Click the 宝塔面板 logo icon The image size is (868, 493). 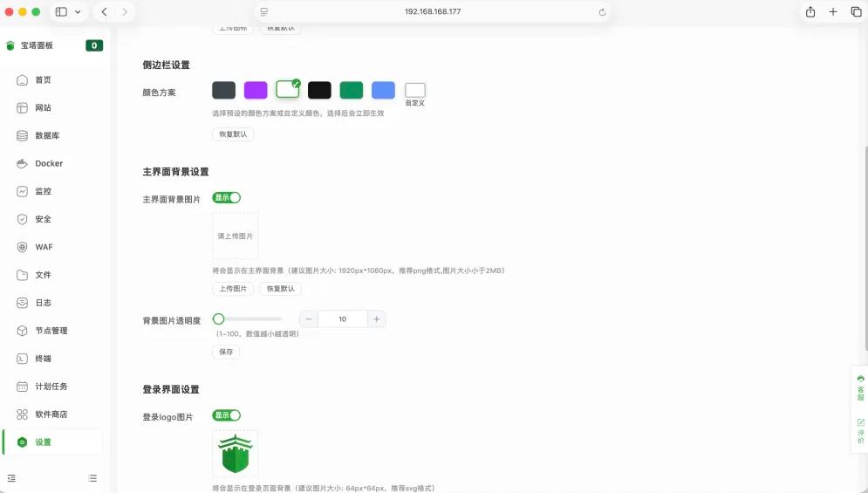click(x=10, y=45)
